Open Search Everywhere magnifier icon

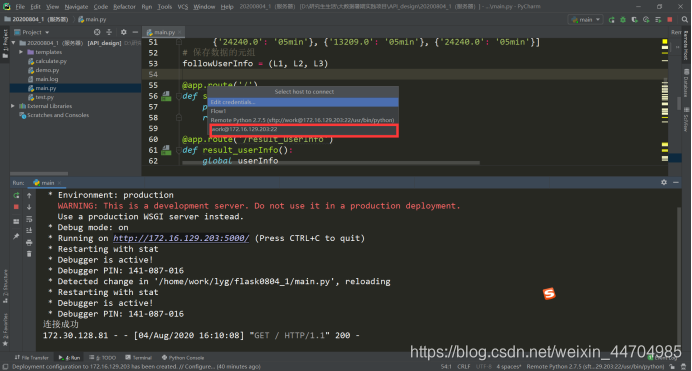pyautogui.click(x=684, y=20)
